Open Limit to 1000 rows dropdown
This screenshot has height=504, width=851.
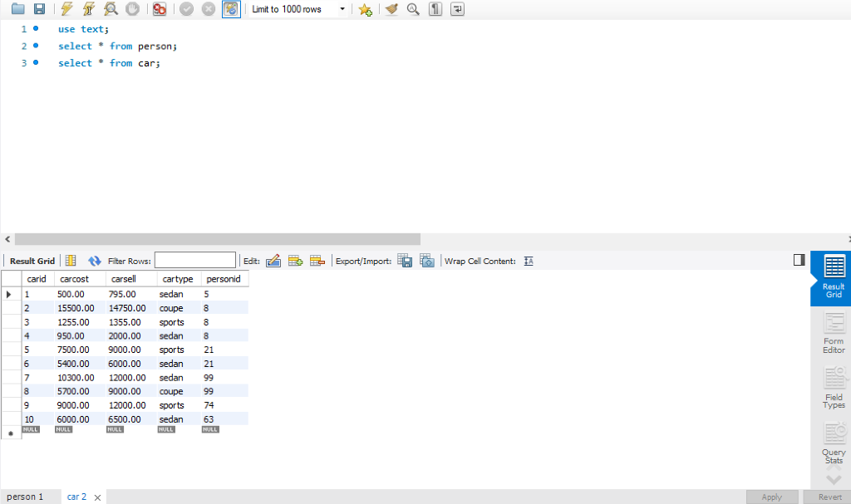point(298,8)
